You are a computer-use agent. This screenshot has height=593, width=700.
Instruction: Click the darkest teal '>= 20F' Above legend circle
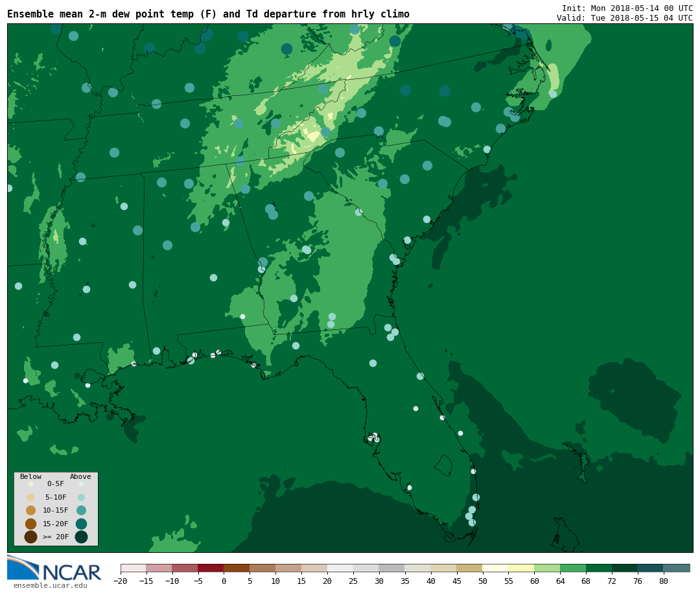coord(81,537)
